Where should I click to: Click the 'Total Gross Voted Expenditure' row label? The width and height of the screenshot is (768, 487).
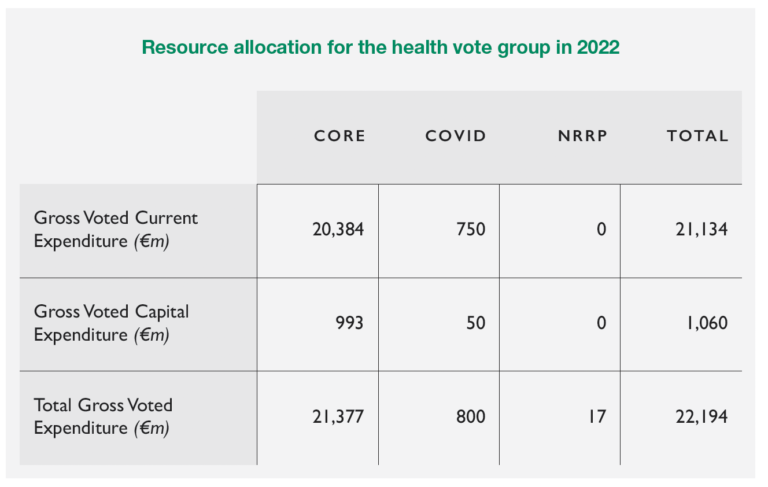[x=103, y=417]
